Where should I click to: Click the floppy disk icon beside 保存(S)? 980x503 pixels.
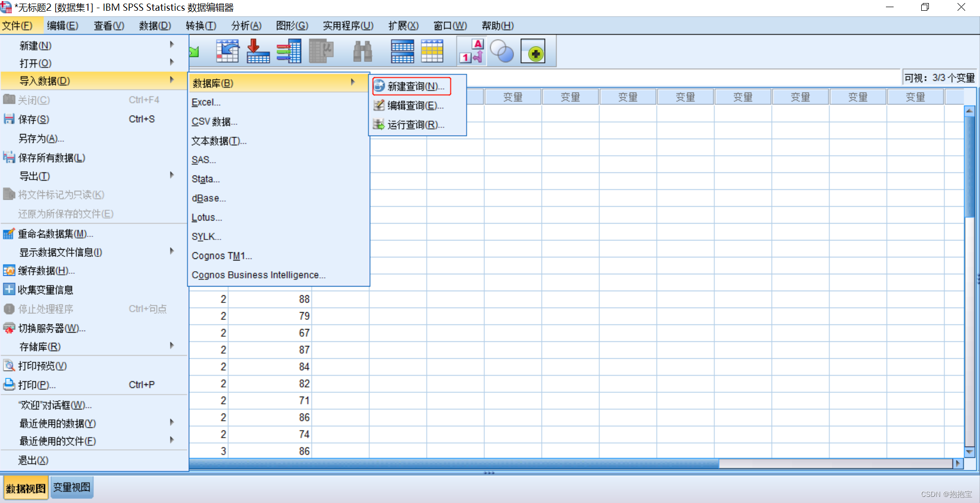click(x=9, y=119)
